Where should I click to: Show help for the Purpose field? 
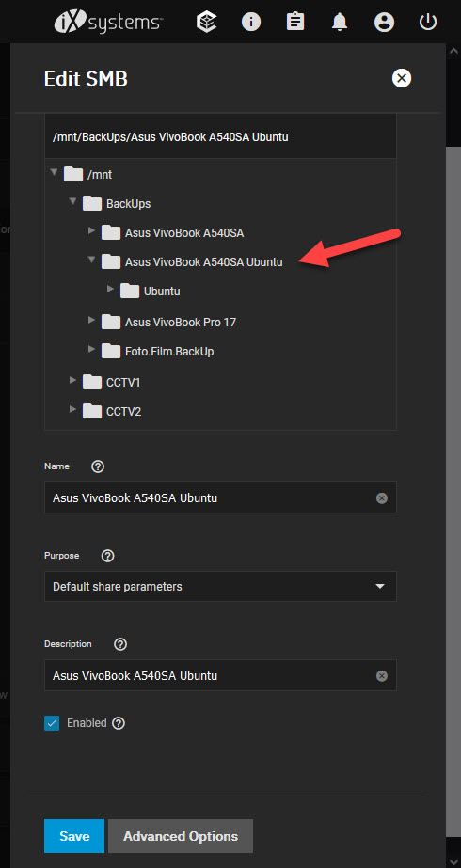click(x=108, y=556)
